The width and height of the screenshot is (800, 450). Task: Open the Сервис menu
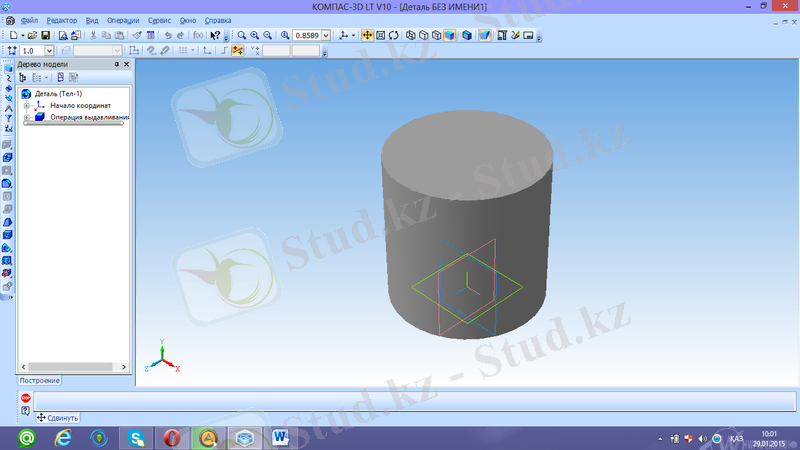point(159,20)
